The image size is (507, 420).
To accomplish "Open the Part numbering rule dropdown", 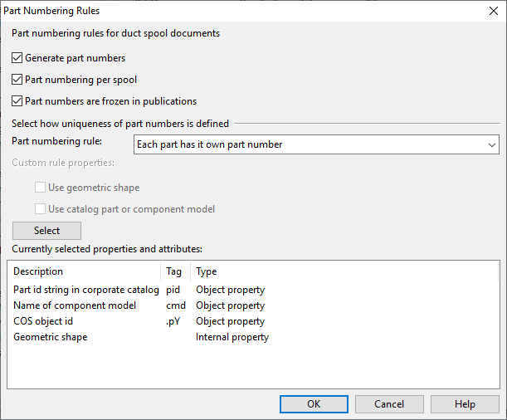I will coord(316,144).
